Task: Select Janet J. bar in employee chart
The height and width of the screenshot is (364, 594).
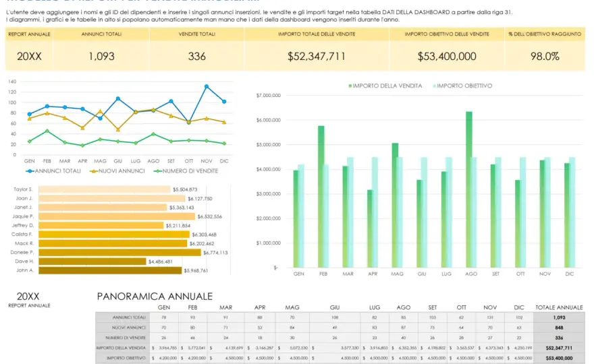Action: point(103,208)
